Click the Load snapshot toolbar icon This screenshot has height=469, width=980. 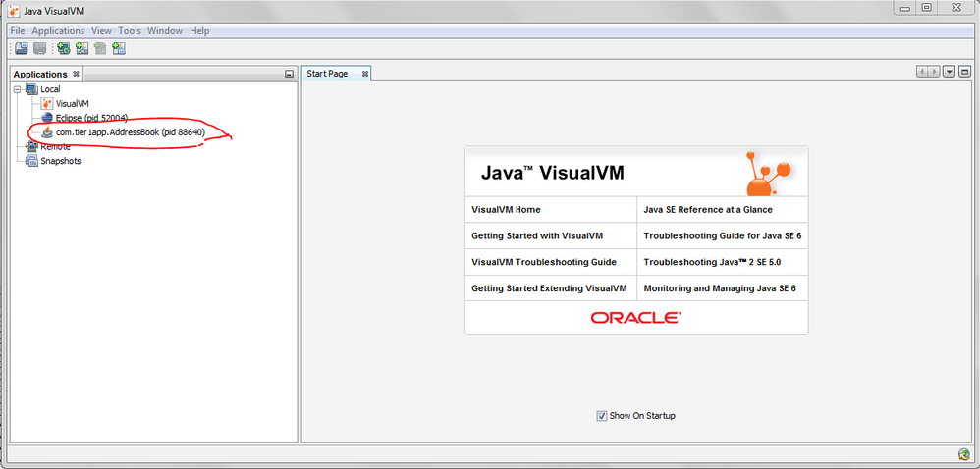[22, 48]
